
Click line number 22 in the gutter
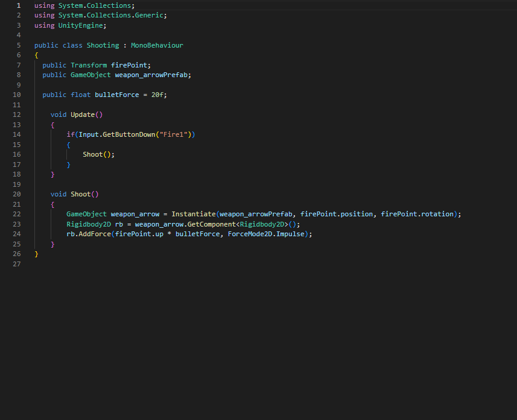pos(16,214)
